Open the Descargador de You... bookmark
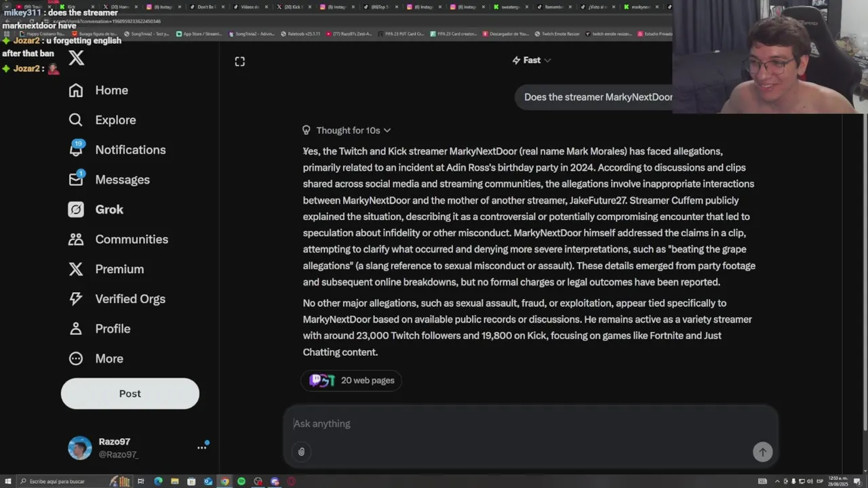Screen dimensions: 868x488 (505, 33)
